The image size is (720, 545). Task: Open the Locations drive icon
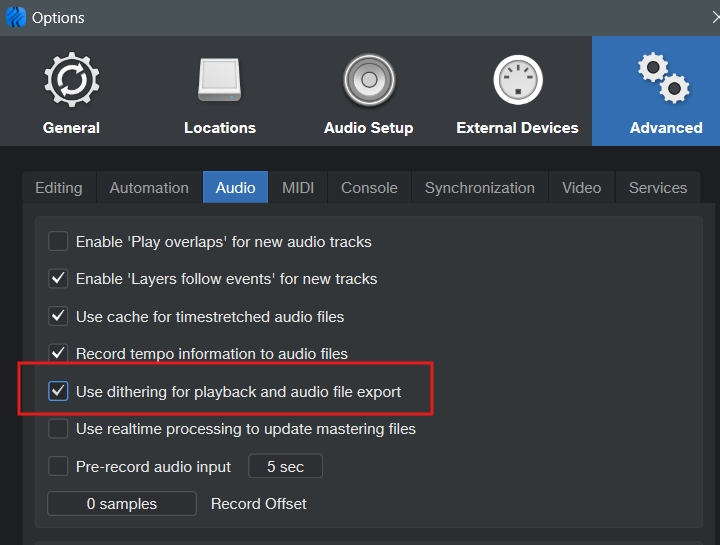click(219, 82)
